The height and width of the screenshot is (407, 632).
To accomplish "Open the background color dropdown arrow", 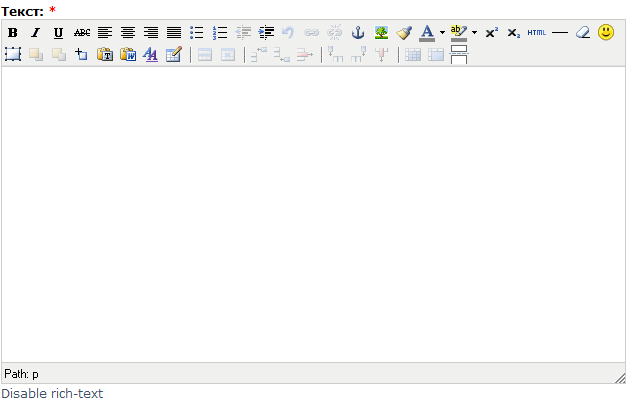I will [x=474, y=32].
